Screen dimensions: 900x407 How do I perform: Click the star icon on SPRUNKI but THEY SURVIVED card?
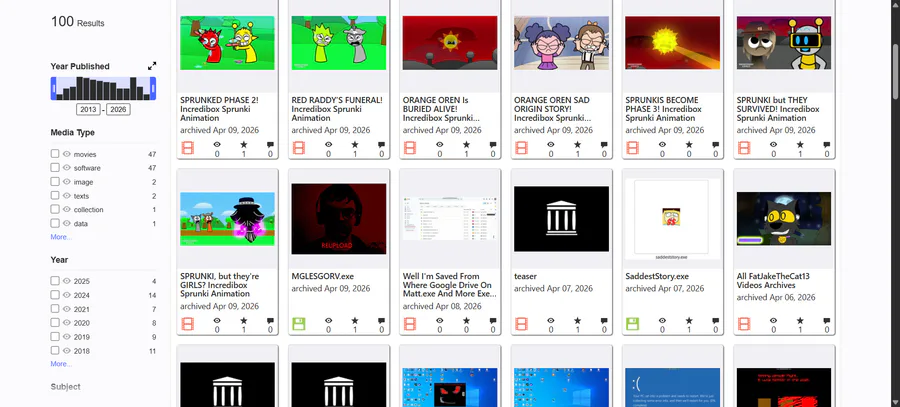(x=800, y=145)
